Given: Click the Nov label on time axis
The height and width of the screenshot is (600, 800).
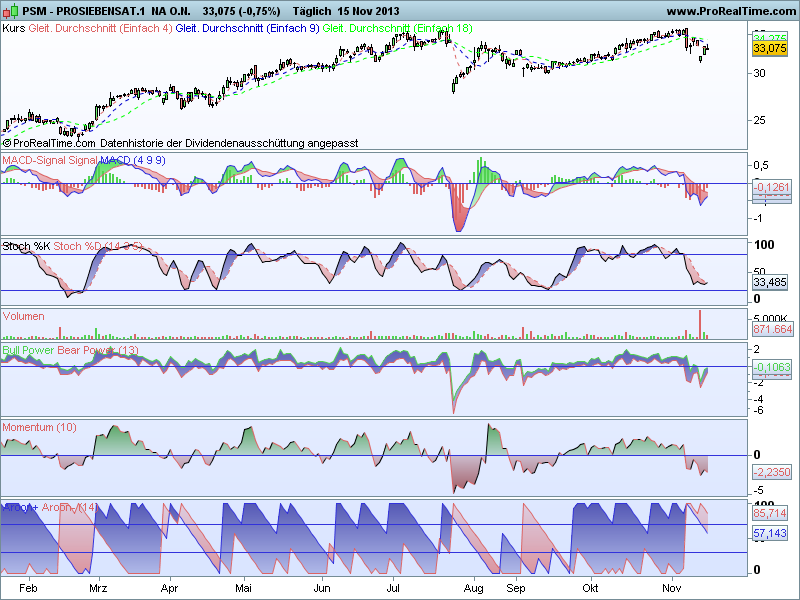Looking at the screenshot, I should (671, 588).
